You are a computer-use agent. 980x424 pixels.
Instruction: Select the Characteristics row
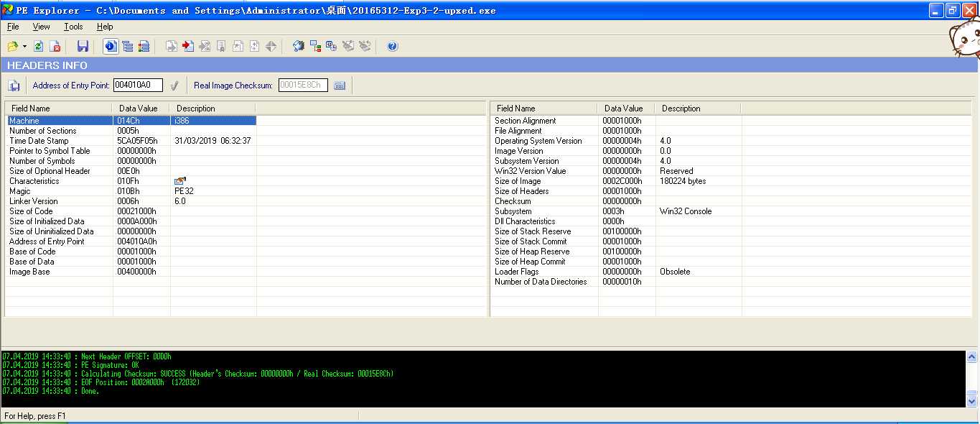pyautogui.click(x=131, y=181)
